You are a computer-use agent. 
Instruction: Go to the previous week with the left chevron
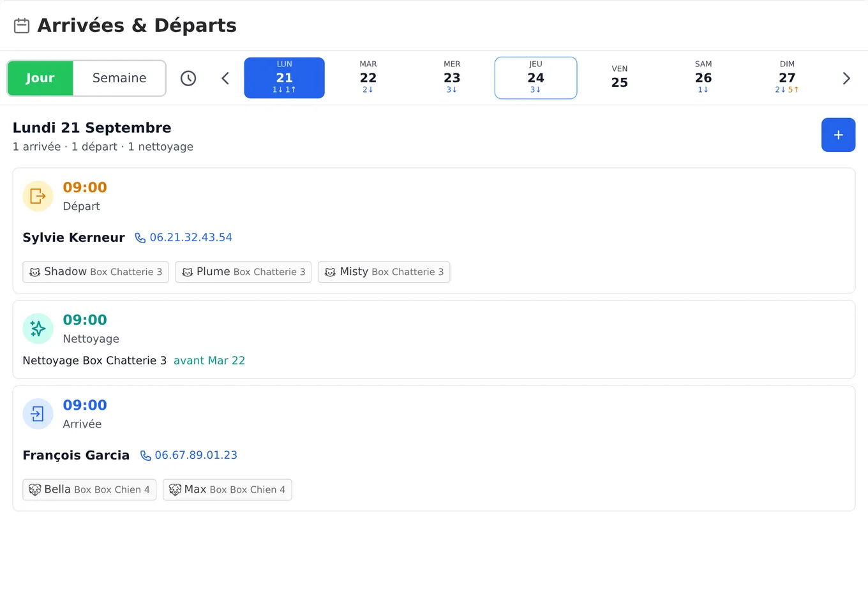(225, 78)
